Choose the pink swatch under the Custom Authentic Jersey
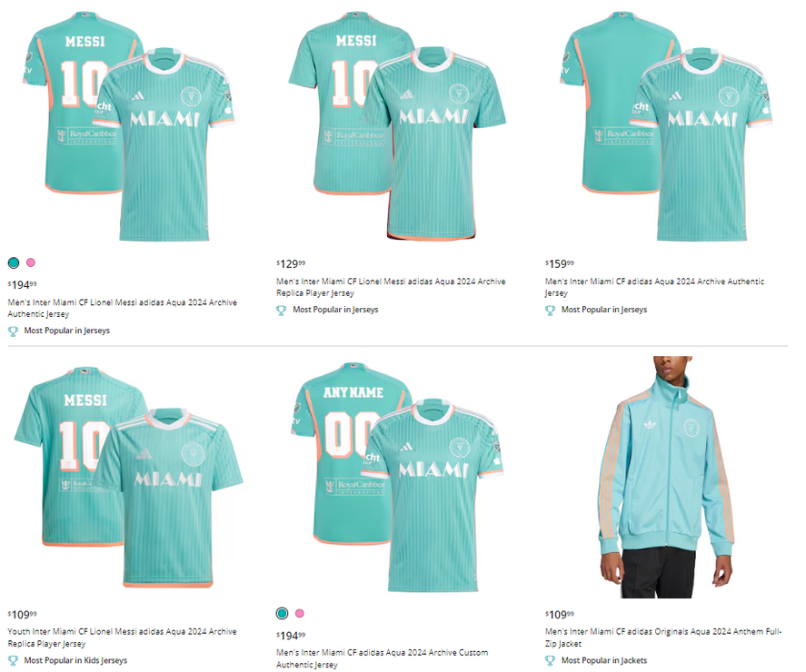The height and width of the screenshot is (672, 806). click(300, 614)
